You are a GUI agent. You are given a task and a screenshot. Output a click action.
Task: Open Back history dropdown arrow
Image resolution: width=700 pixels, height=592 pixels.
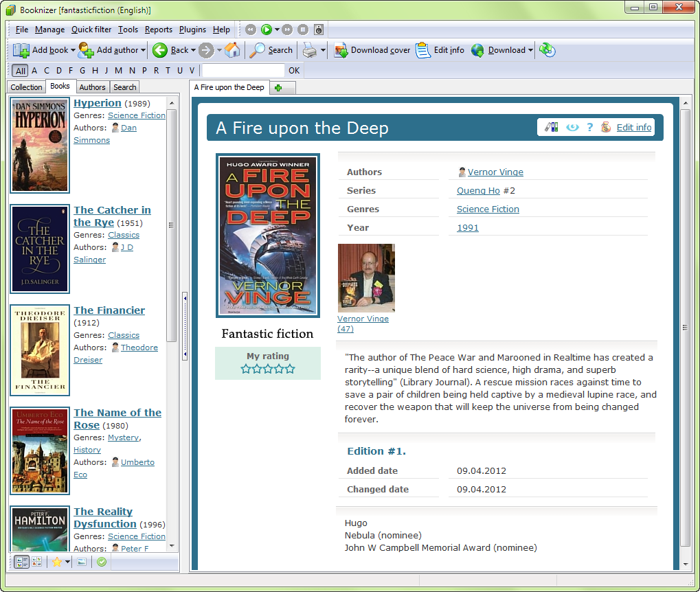tap(193, 50)
